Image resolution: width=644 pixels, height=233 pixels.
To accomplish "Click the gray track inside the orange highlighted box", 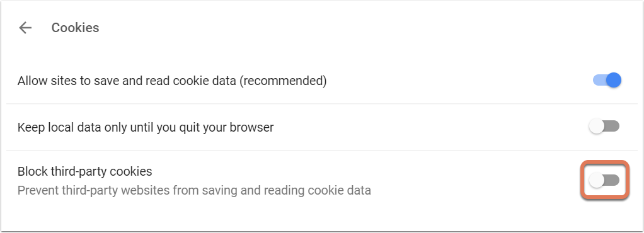I will pos(612,180).
